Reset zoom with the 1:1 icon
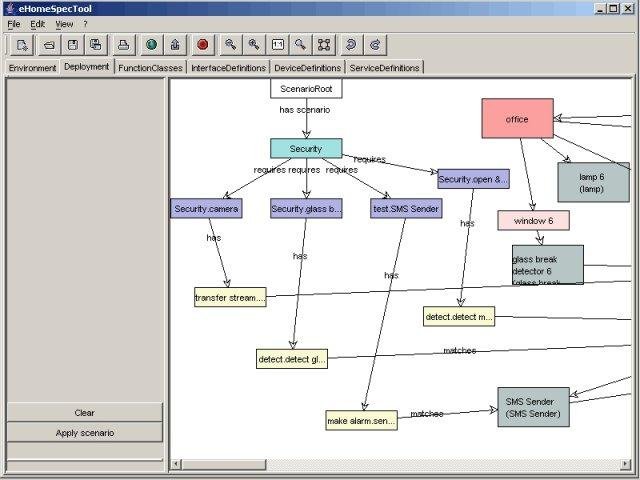Screen dimensions: 640x480 click(x=278, y=44)
